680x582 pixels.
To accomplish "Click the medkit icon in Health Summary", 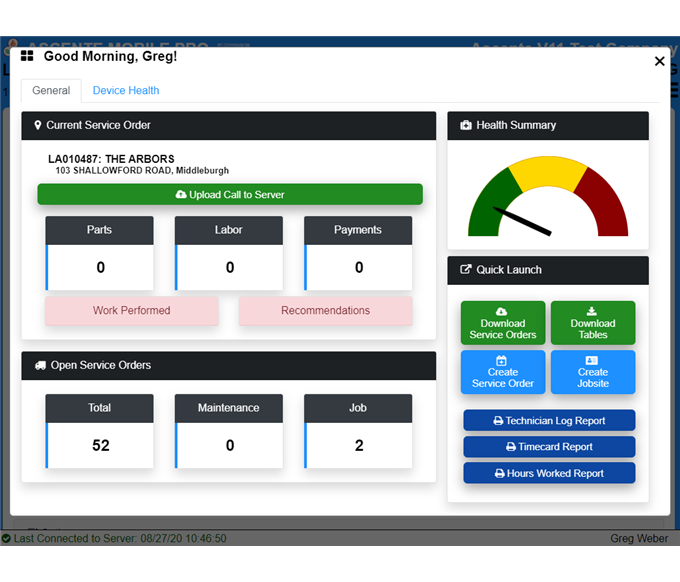I will click(466, 126).
